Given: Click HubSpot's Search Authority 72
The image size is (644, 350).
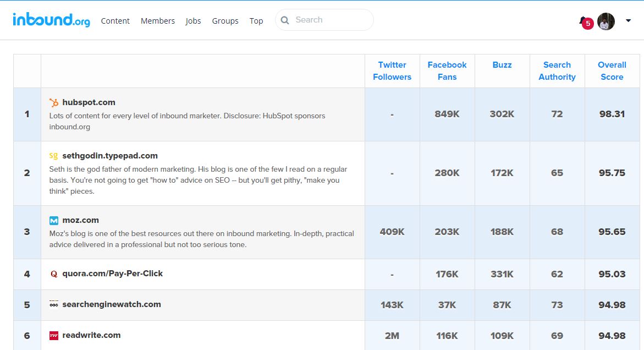Looking at the screenshot, I should tap(557, 114).
